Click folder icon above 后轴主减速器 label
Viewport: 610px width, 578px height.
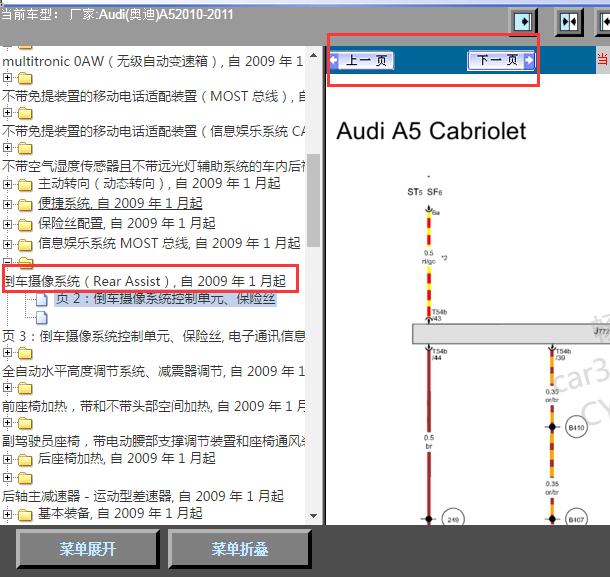point(25,478)
